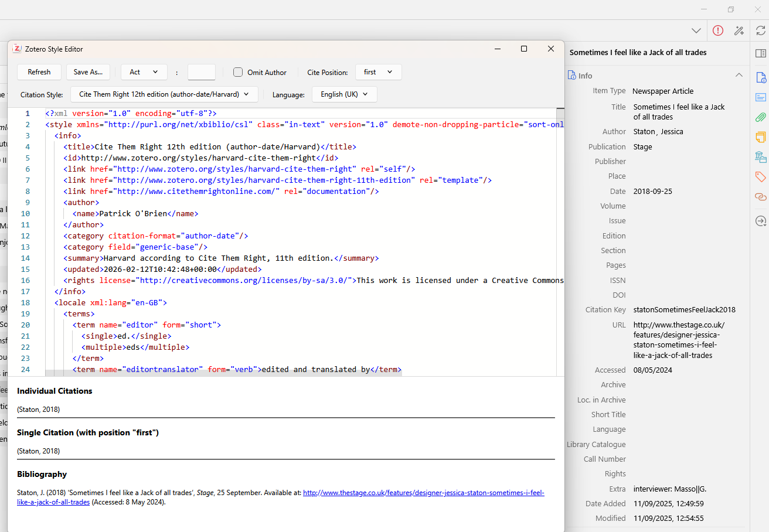
Task: Click the magic wand add-by-identifier icon
Action: (739, 30)
